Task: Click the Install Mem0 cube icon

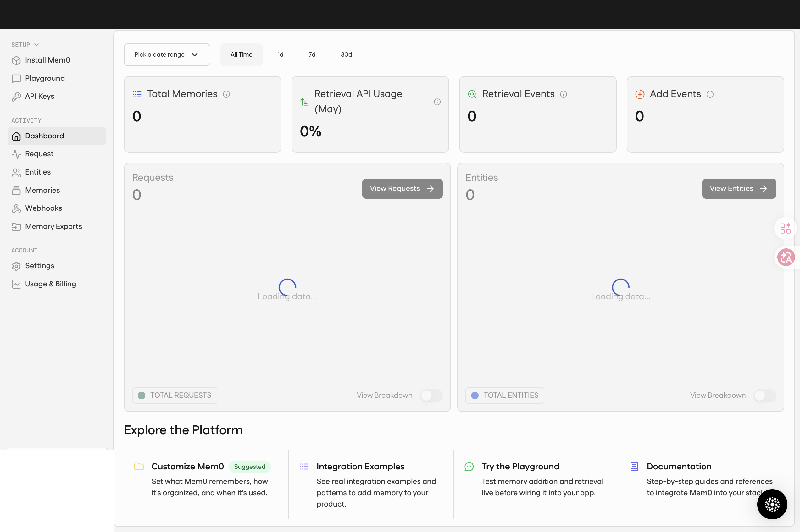Action: (16, 60)
